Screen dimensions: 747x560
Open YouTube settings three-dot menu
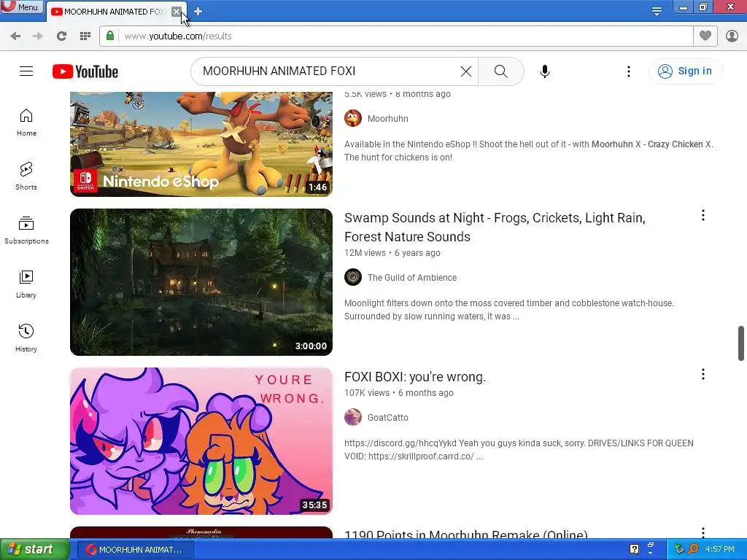point(628,71)
